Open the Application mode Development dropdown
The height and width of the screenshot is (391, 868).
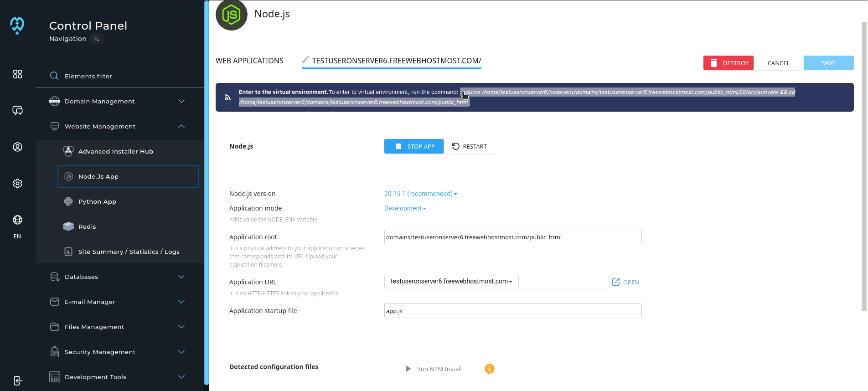(x=405, y=208)
